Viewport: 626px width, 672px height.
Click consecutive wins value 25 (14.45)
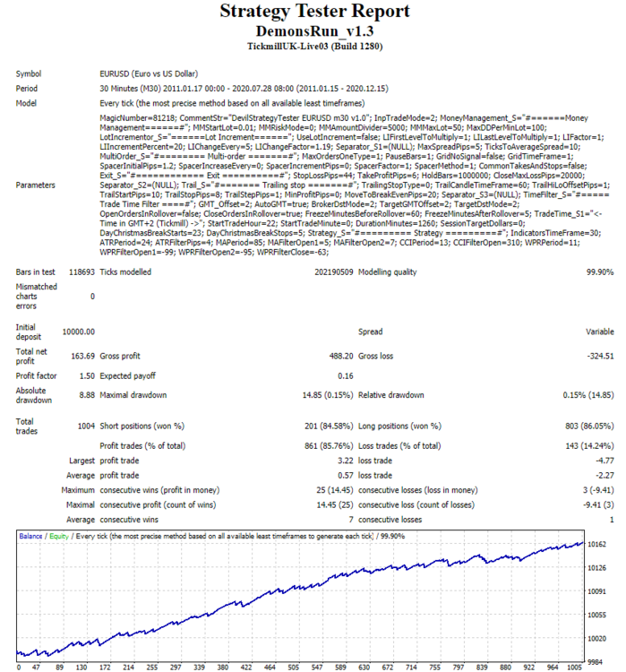335,490
